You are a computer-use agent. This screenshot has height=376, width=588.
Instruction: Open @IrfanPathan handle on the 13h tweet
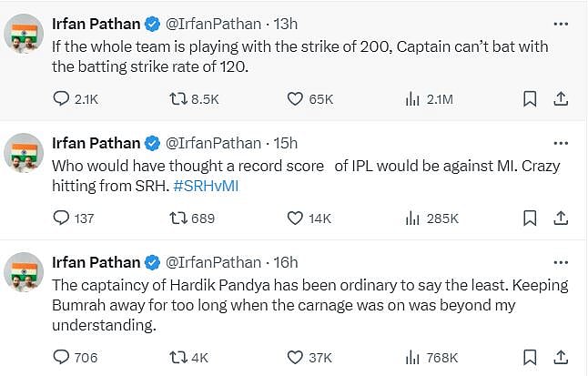[x=212, y=23]
